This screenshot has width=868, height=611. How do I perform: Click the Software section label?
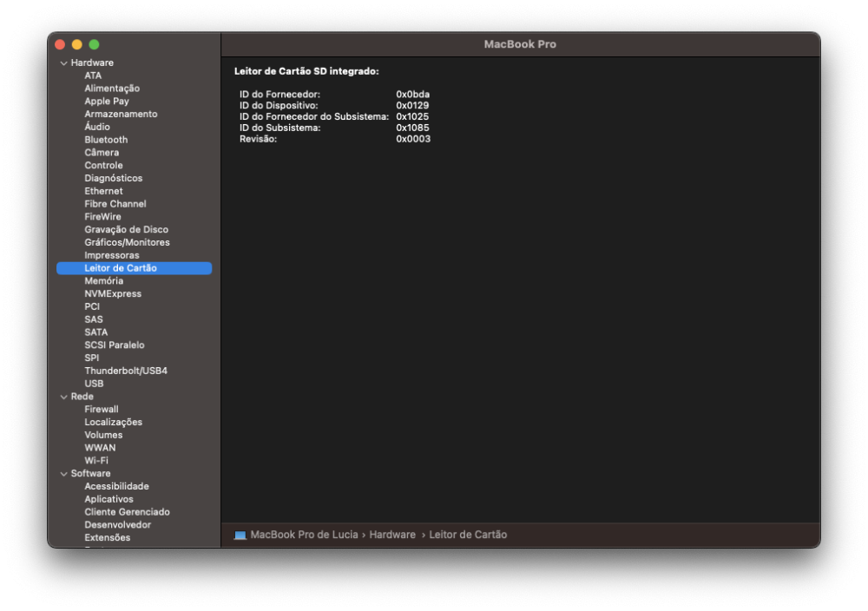[x=90, y=474]
